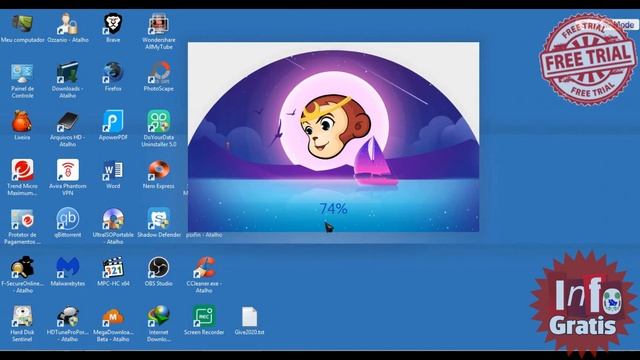640x360 pixels.
Task: Open the Downloads - Atalho shortcut
Action: (x=68, y=73)
